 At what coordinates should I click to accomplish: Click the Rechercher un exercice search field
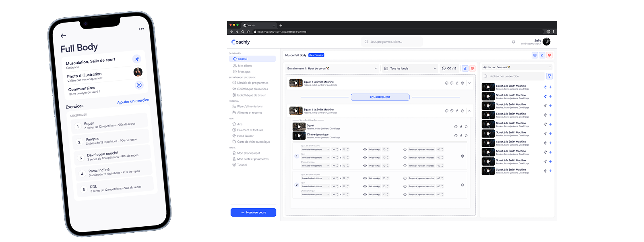click(513, 76)
